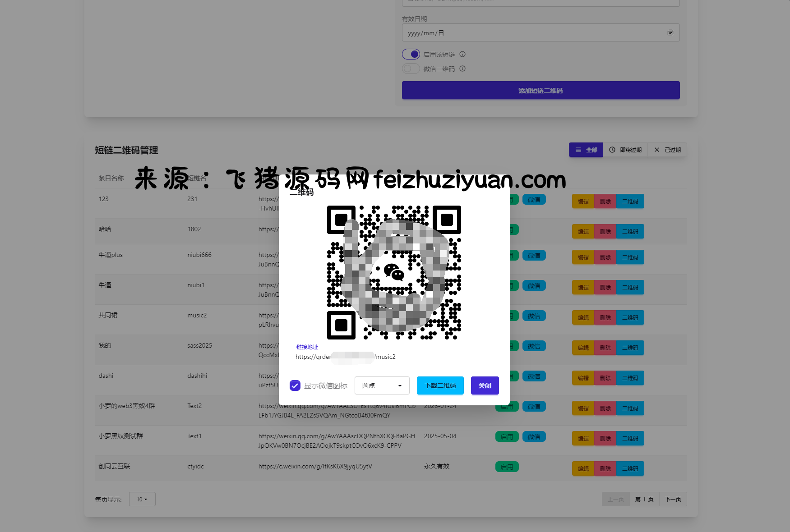Toggle the 启用该短链 switch
Screen dimensions: 790x532
[x=411, y=55]
